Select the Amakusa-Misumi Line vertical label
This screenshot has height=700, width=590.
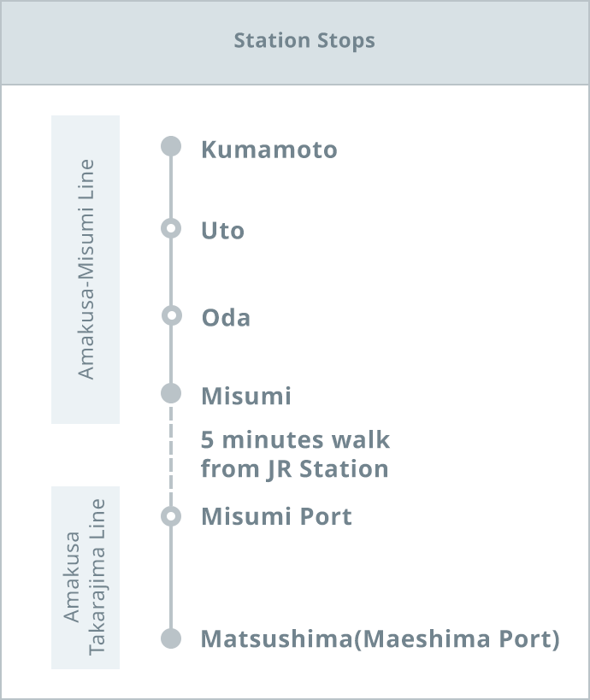[x=86, y=269]
